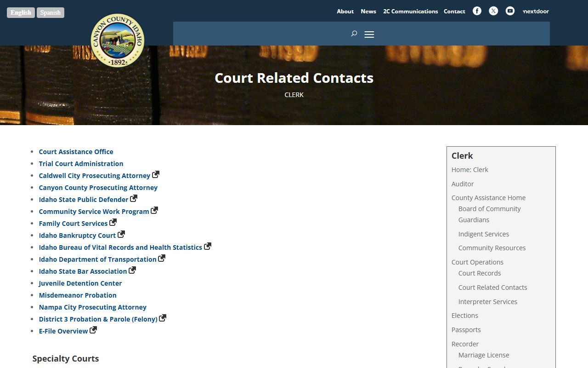Open Board of Community Guardians sidebar link

click(x=490, y=214)
